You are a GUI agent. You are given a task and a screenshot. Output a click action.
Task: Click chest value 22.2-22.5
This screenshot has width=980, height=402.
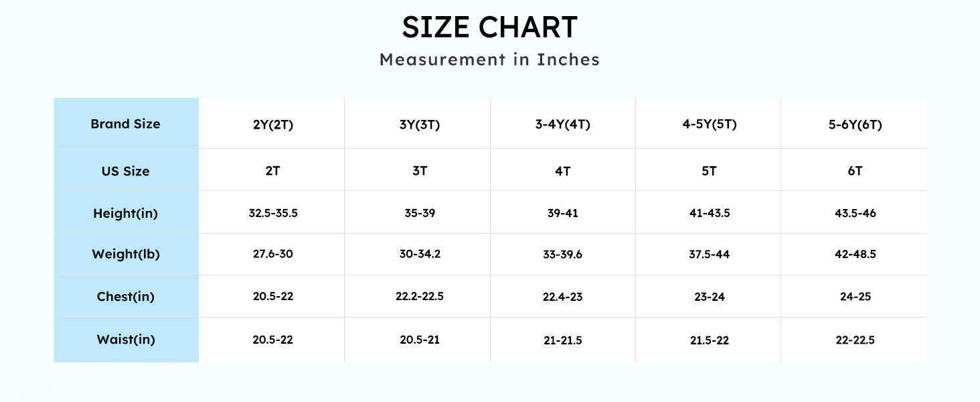click(x=419, y=297)
